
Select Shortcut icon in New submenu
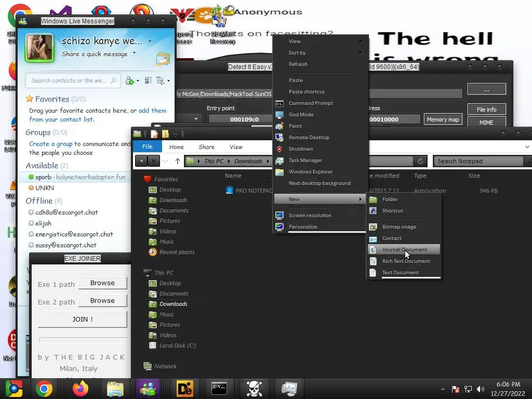pyautogui.click(x=373, y=211)
